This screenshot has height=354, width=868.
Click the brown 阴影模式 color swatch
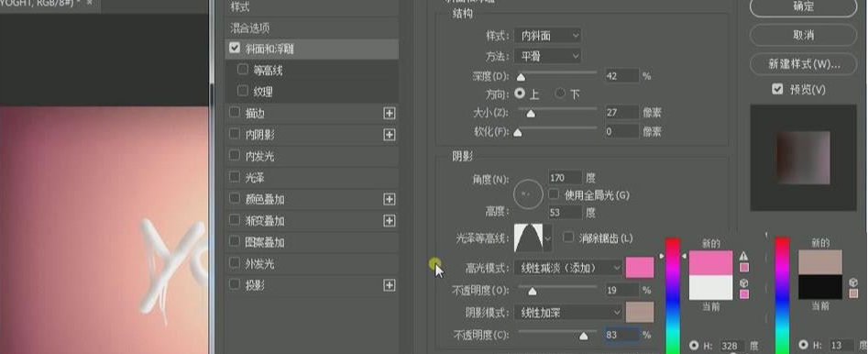click(640, 313)
